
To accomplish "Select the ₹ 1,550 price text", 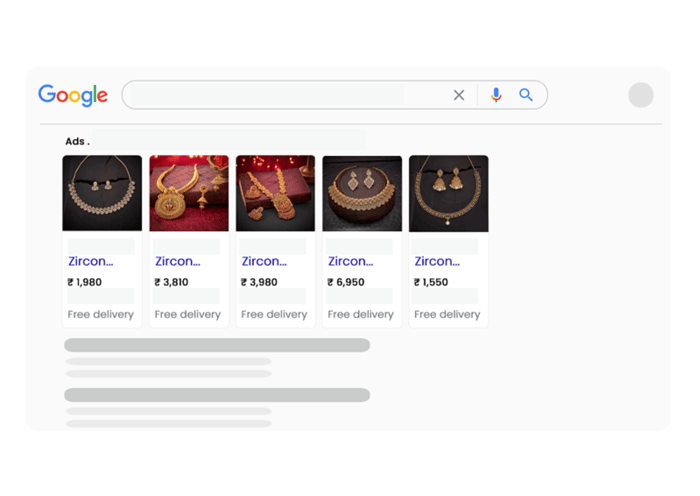I will (431, 282).
